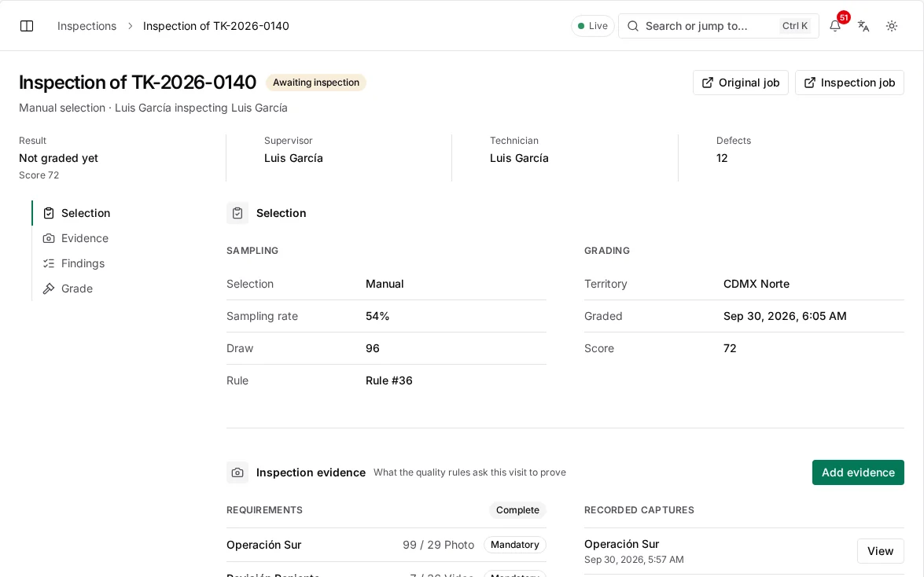
Task: Click the Selection section clipboard icon
Action: 237,213
